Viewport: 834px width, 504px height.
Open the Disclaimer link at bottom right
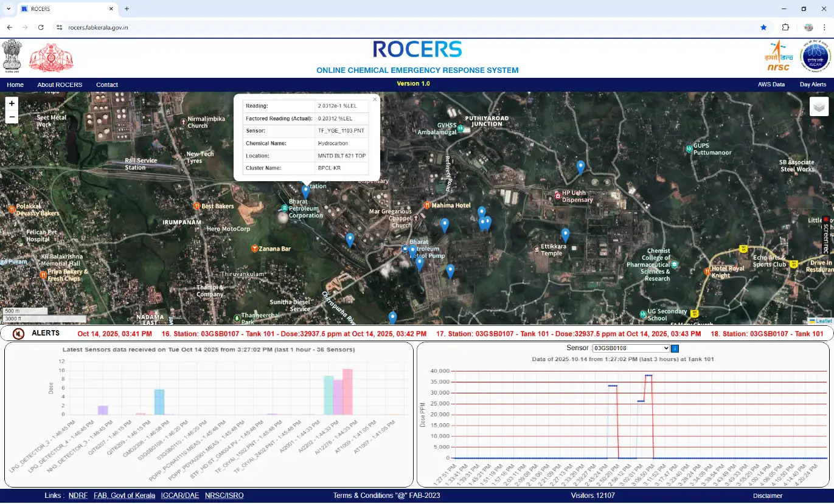click(769, 495)
